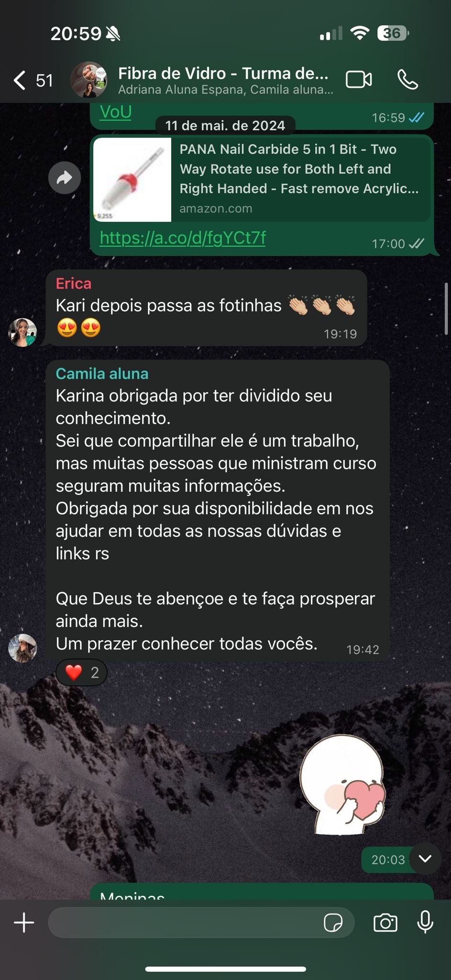Tap the heart reaction count on Camila's message
Screen dimensions: 451x980
81,673
